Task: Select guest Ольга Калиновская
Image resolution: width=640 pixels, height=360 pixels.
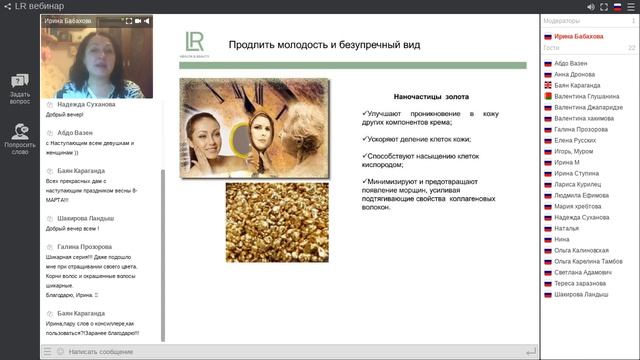Action: click(x=581, y=251)
